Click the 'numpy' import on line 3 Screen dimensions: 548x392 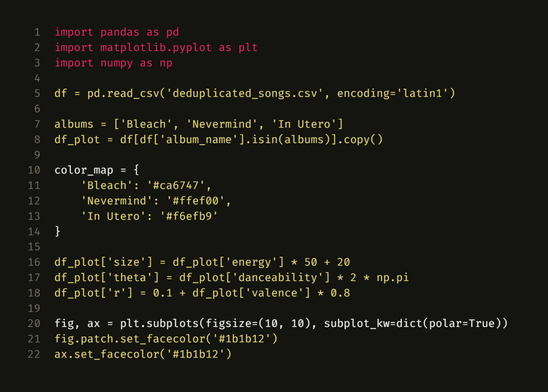coord(117,63)
